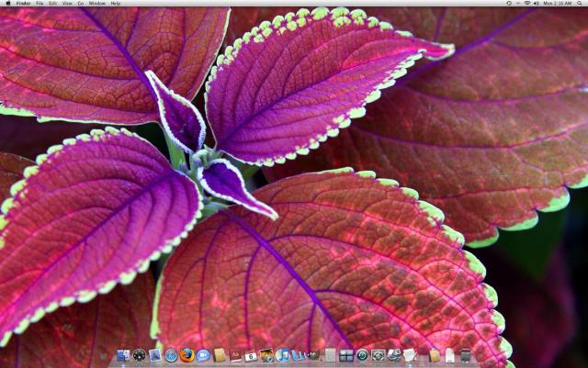Click the Wi-Fi status icon

tap(527, 3)
